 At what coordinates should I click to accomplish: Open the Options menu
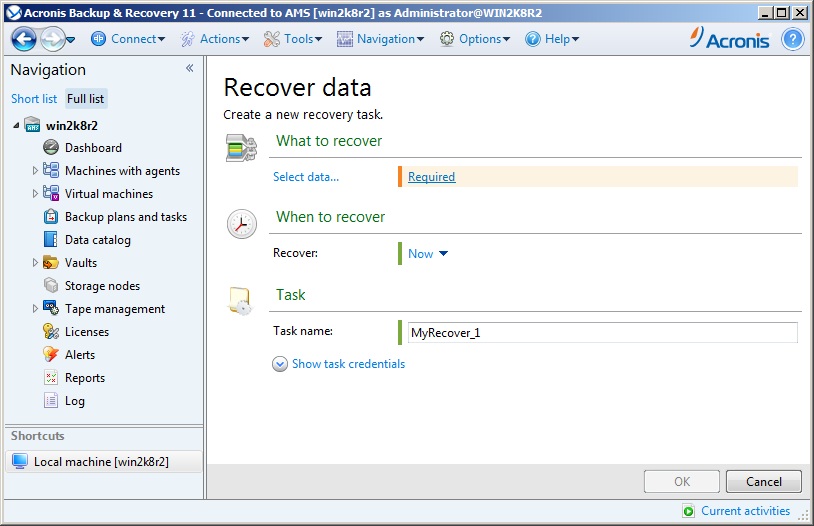[485, 38]
